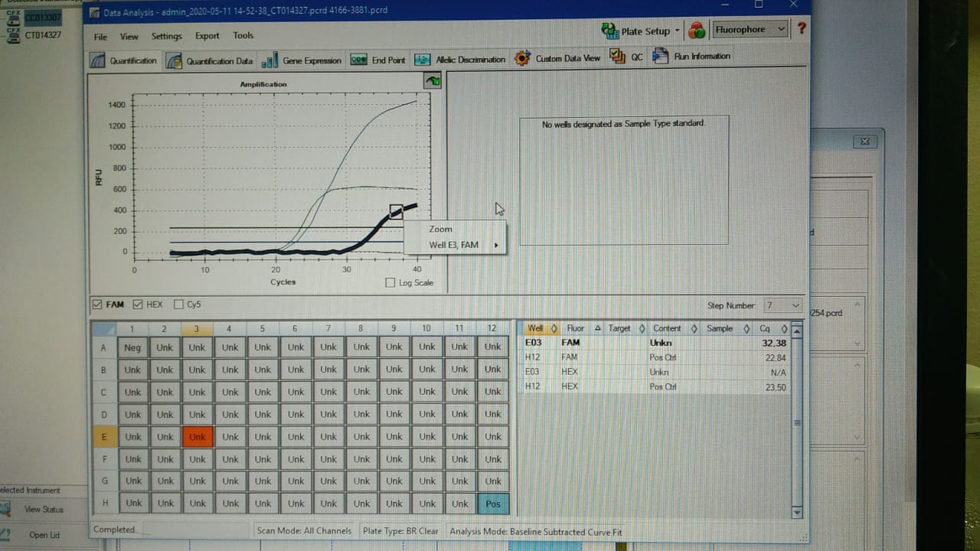Uncheck the HEX fluorophore checkbox
980x551 pixels.
(138, 305)
